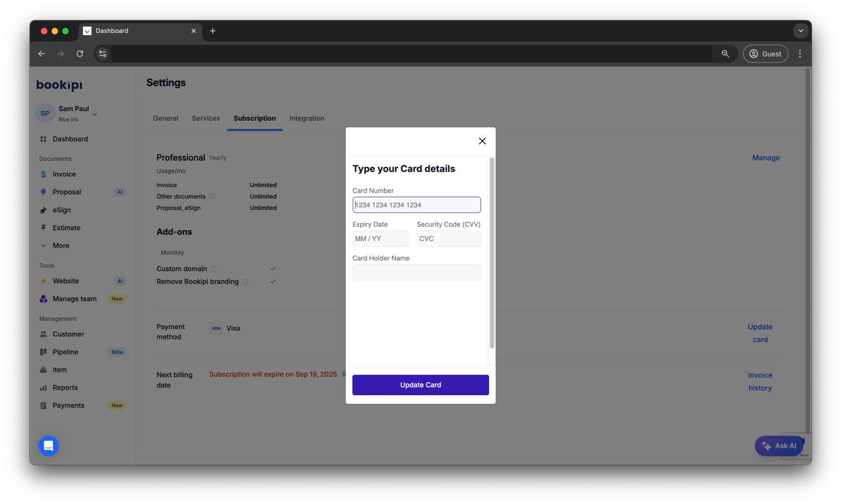Click the Manage link for the Professional plan
Viewport: 842px width, 504px height.
tap(765, 157)
